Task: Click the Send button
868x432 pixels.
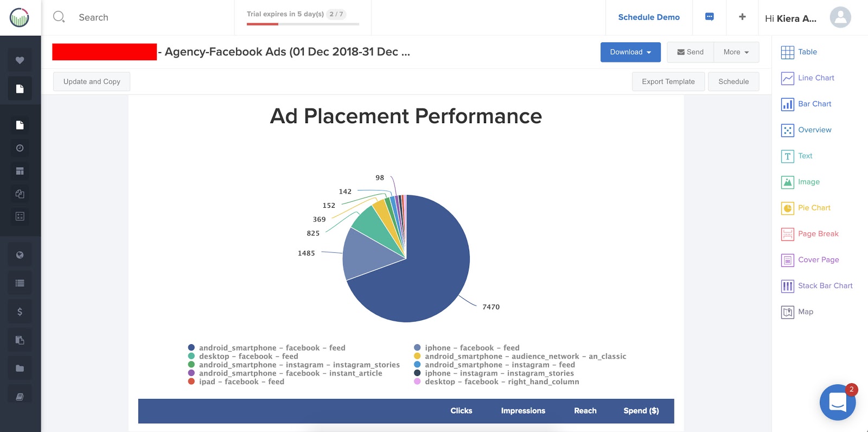Action: point(690,52)
